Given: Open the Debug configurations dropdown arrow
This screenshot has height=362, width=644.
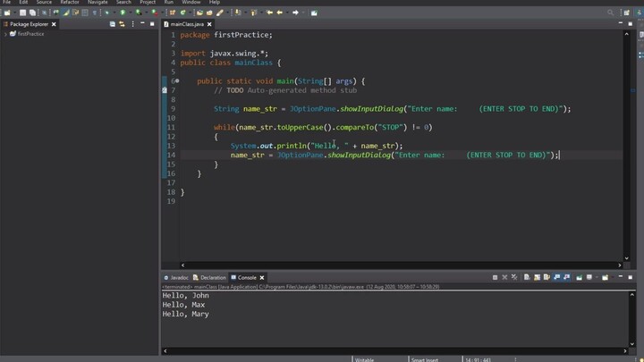Looking at the screenshot, I should point(114,13).
